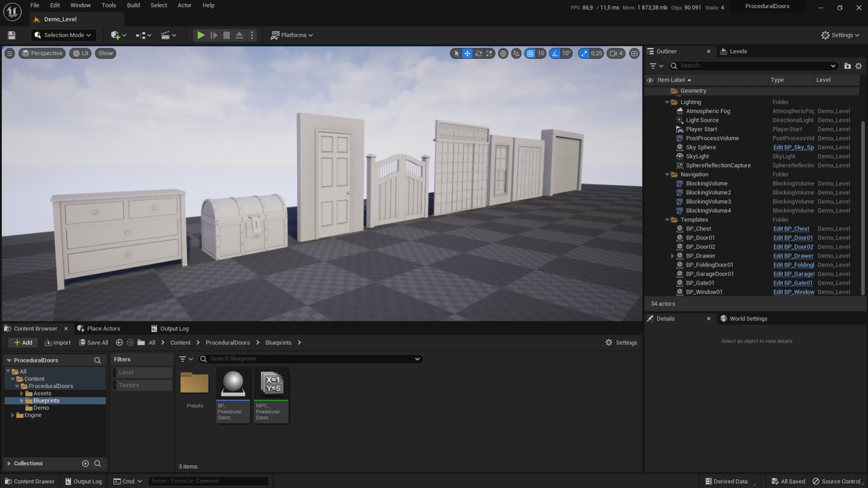Change the scale snap value 0,25
Viewport: 868px width, 488px height.
point(596,54)
